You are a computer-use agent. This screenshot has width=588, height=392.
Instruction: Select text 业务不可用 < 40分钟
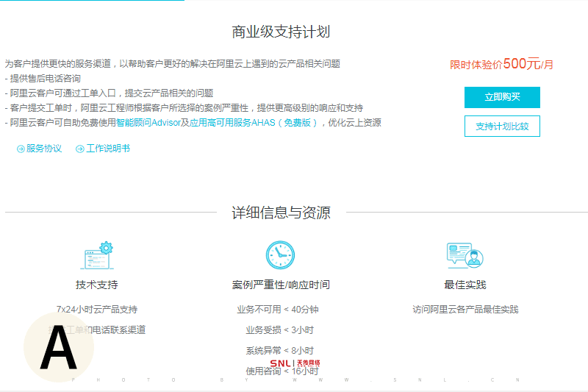pos(278,310)
